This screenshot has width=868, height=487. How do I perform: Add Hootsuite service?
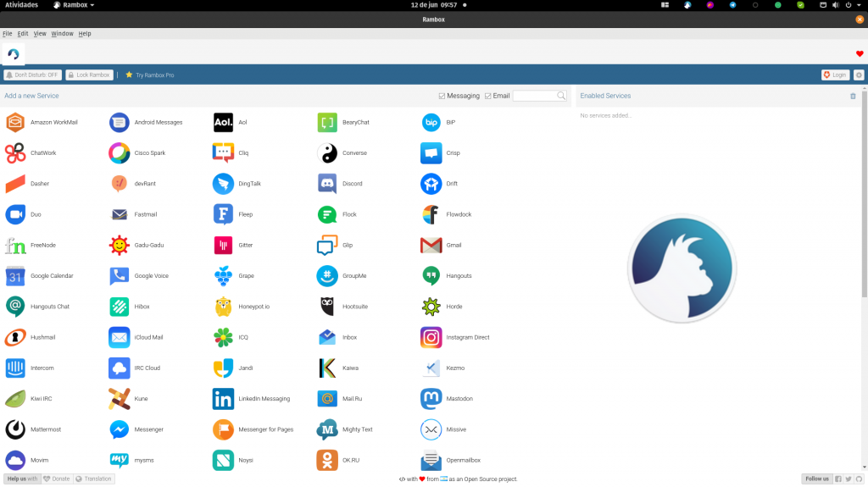coord(342,307)
